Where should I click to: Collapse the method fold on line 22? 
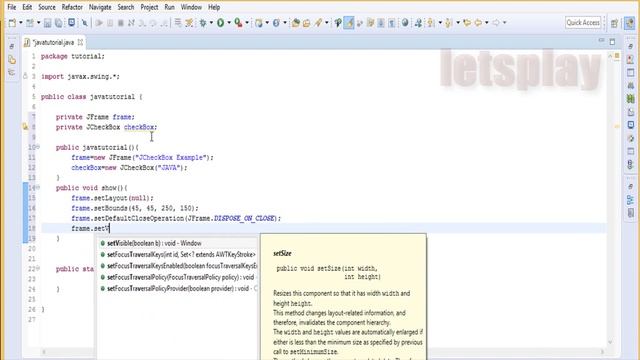38,268
